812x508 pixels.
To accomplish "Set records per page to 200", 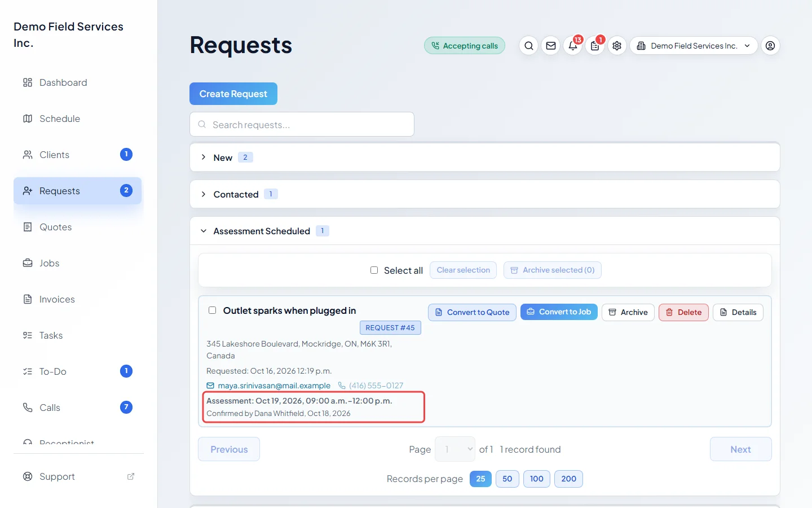I will (x=568, y=479).
